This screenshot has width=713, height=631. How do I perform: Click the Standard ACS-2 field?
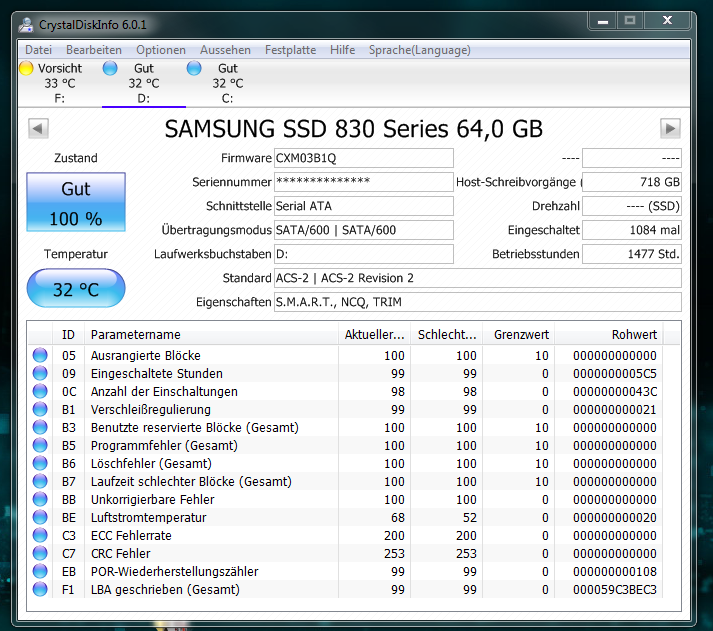pyautogui.click(x=478, y=278)
